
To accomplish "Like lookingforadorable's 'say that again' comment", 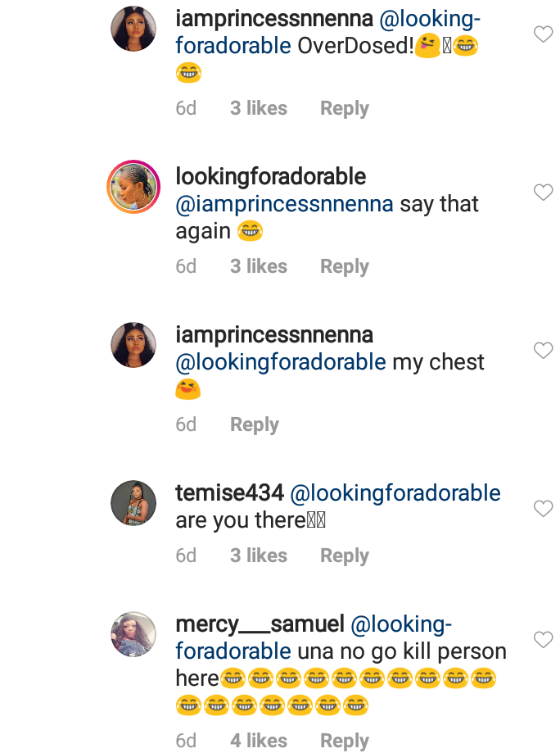I will point(543,193).
